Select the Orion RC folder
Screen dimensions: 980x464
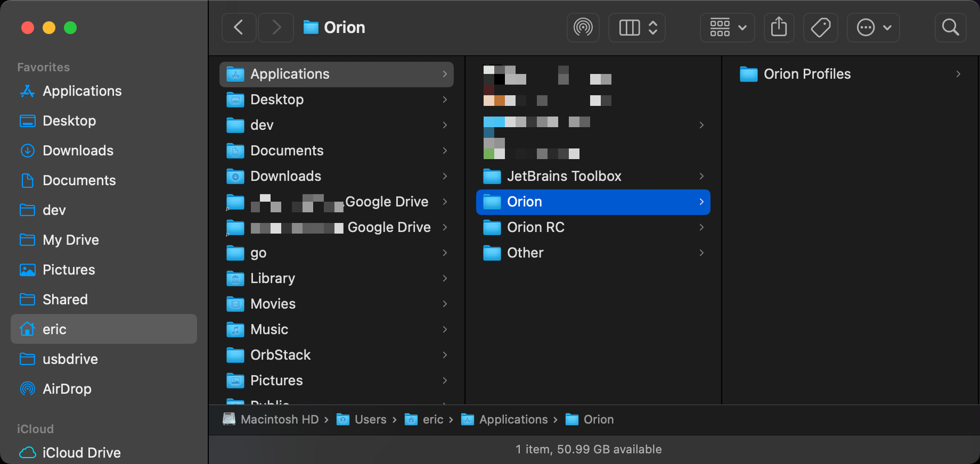pyautogui.click(x=535, y=227)
